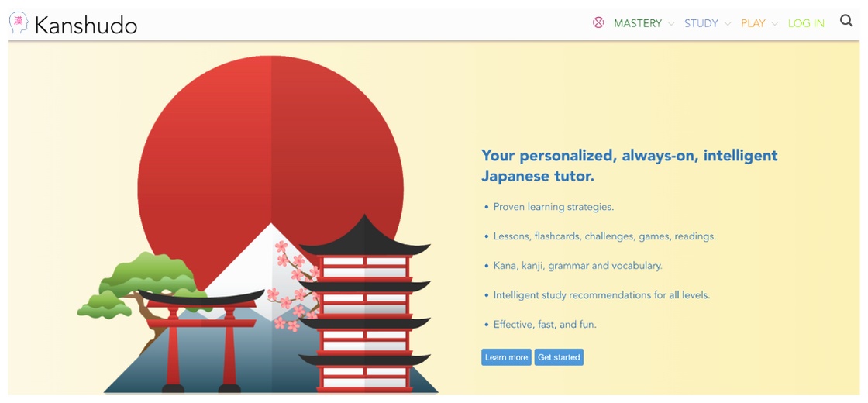Click the Learn more button
Screen dimensions: 868x403
pos(506,357)
